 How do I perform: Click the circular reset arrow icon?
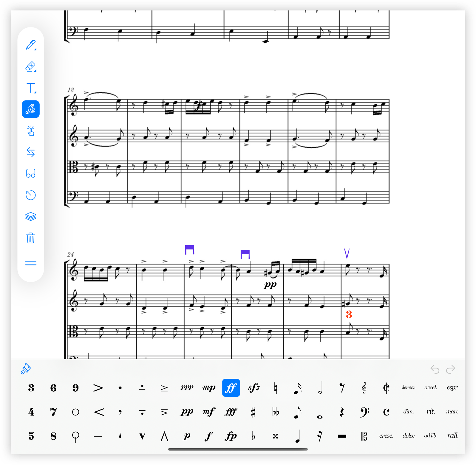tap(31, 195)
